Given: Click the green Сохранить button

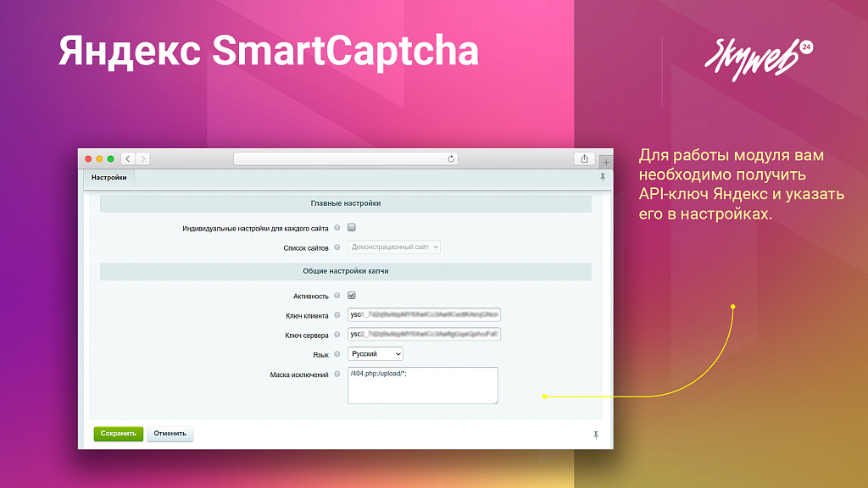Looking at the screenshot, I should pyautogui.click(x=119, y=433).
